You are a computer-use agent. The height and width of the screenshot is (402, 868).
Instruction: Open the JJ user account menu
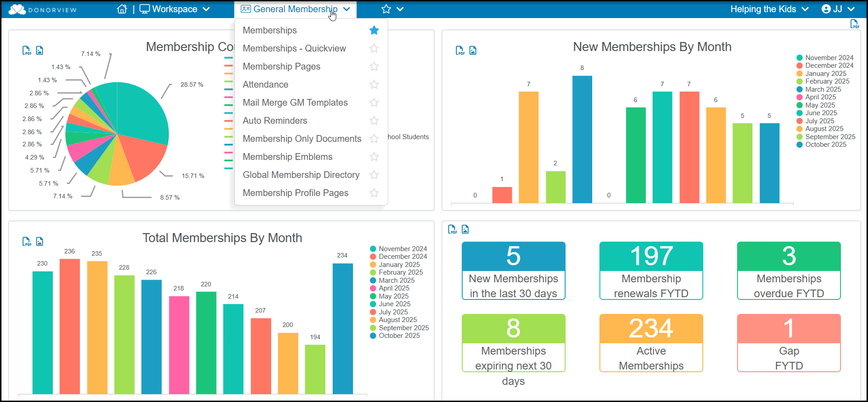pos(838,9)
